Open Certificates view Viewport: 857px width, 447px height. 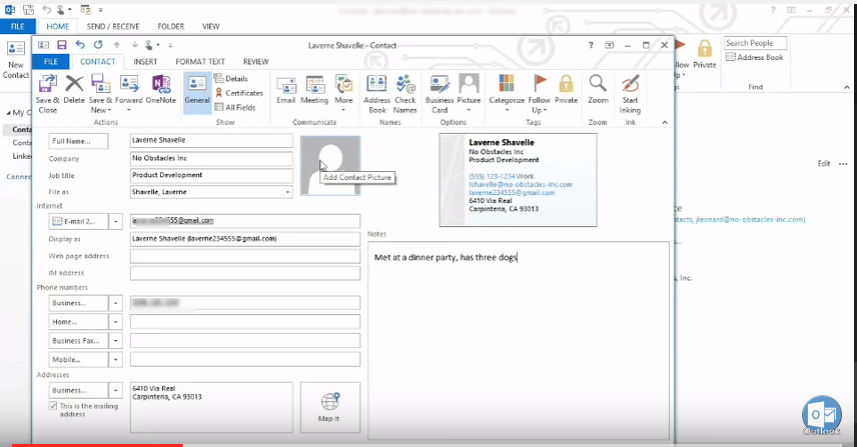[239, 93]
